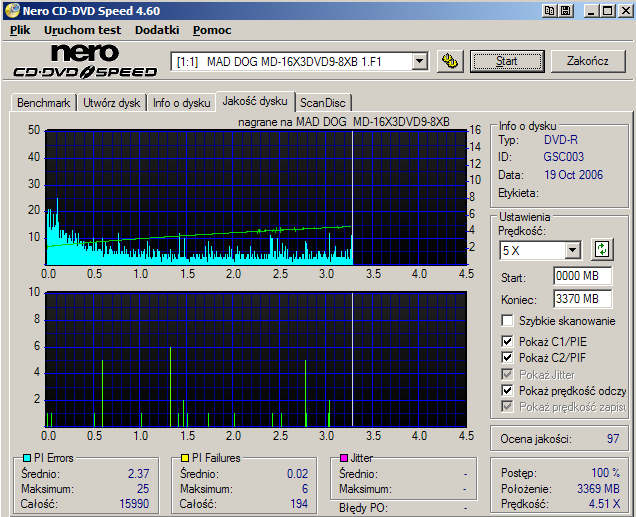Open the Pomoc menu

click(x=212, y=30)
